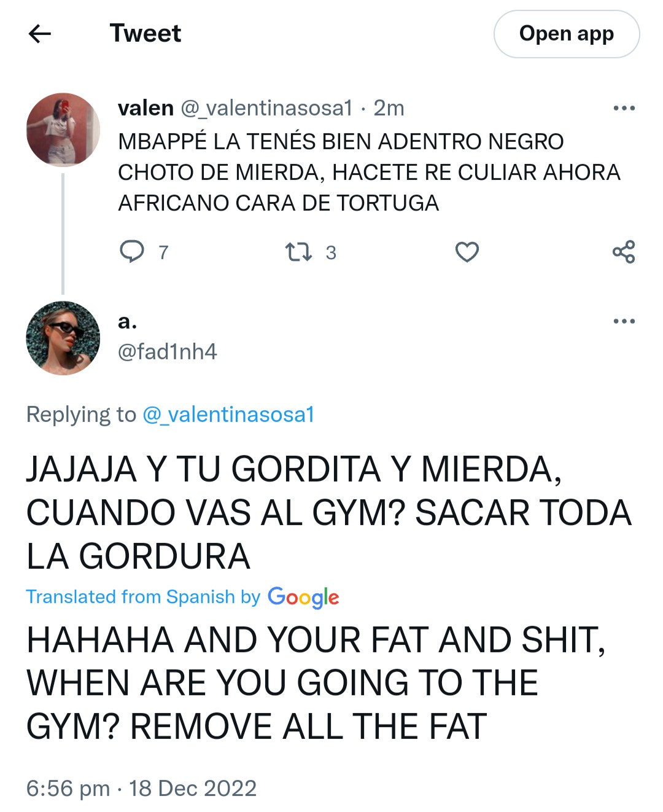Open the @fad1nh4 handle

pos(167,352)
